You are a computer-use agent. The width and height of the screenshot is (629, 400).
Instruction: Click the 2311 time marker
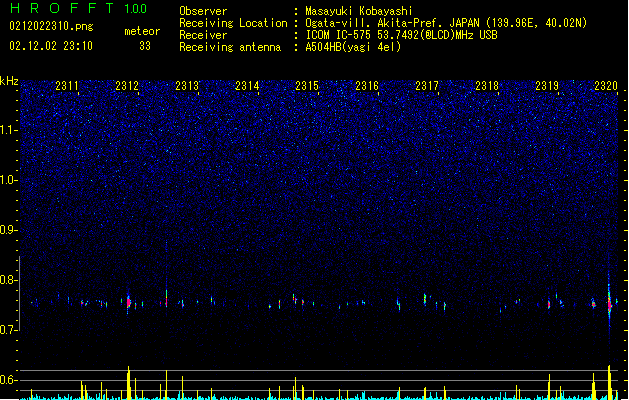67,86
